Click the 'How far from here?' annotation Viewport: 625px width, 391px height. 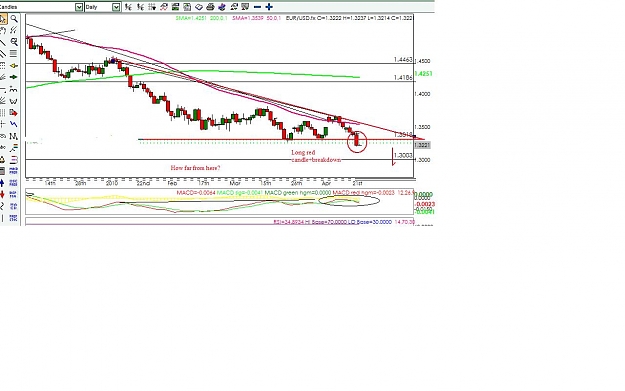tap(195, 168)
